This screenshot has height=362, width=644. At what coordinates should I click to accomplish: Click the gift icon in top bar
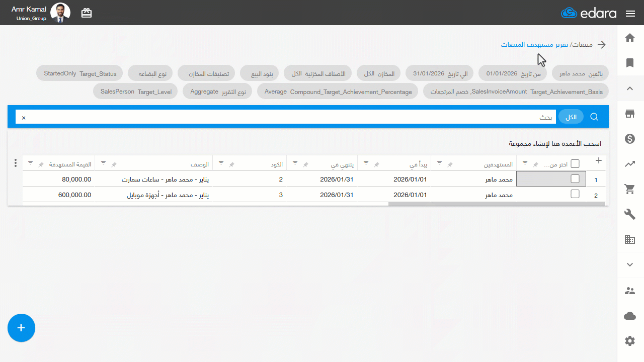tap(87, 13)
